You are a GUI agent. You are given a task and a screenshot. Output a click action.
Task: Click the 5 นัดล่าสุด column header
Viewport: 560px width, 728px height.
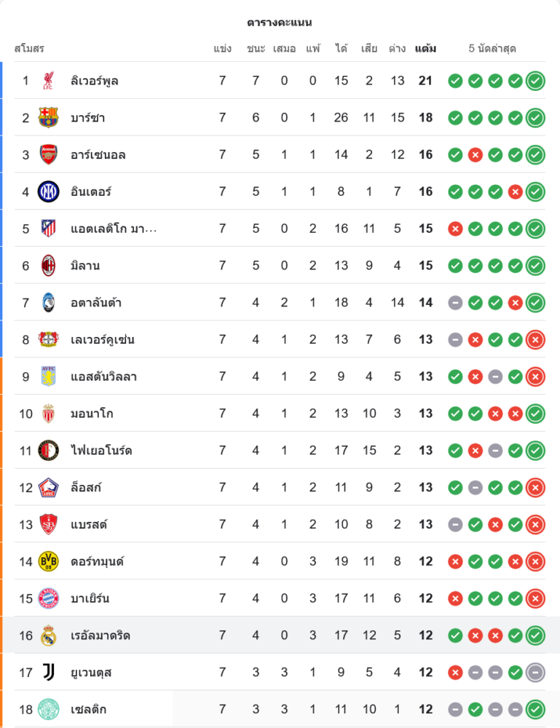point(492,49)
